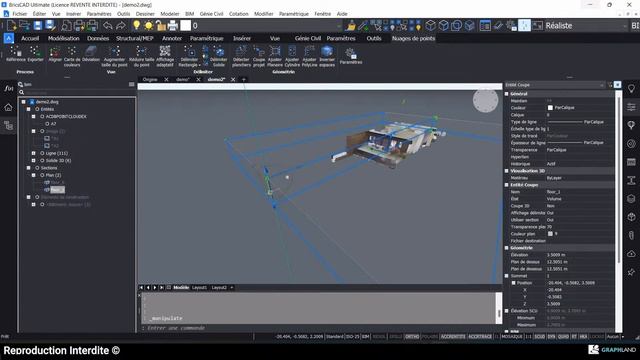Click Augmenter taille du point
Screen dimensions: 640x360
(x=114, y=56)
